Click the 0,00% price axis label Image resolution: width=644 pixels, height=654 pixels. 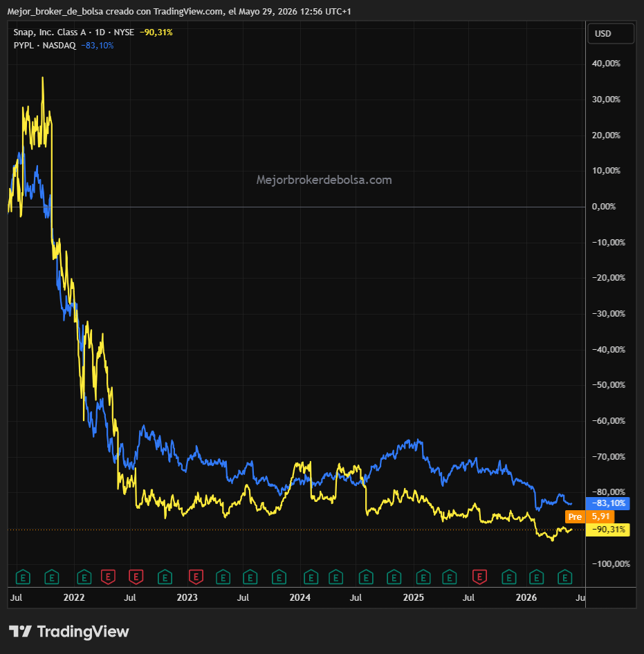[x=603, y=207]
